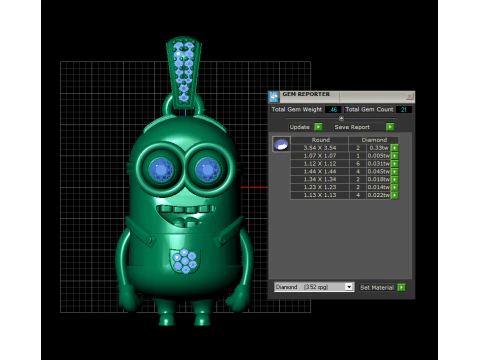Click the Diamond column header

(x=374, y=140)
